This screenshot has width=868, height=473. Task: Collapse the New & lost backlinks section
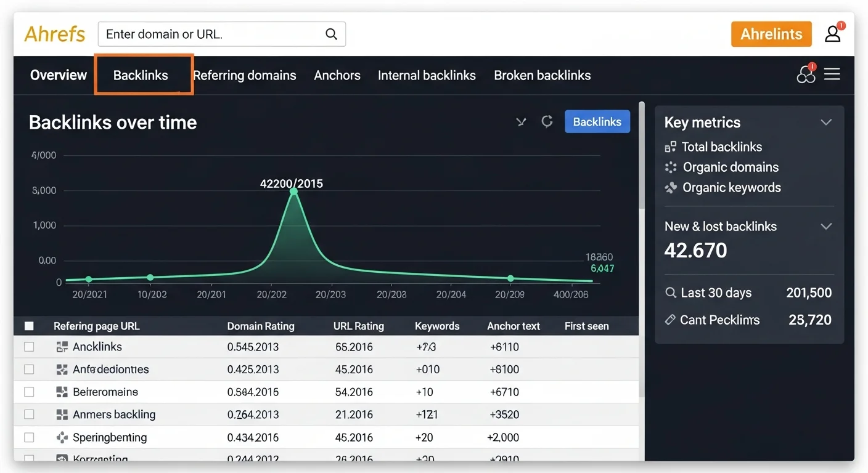(826, 226)
